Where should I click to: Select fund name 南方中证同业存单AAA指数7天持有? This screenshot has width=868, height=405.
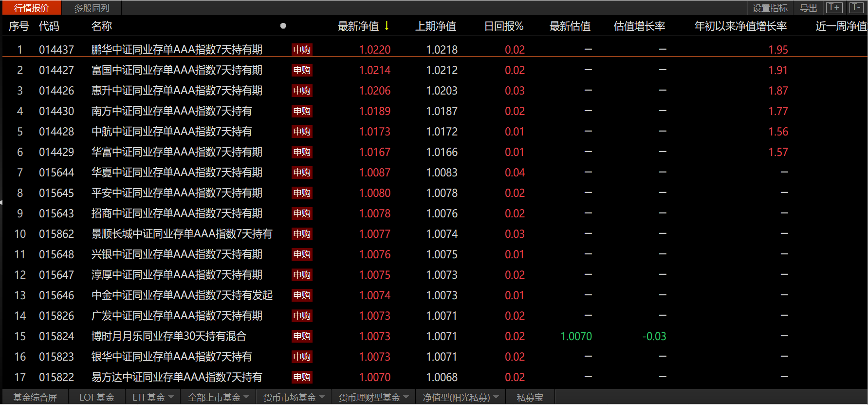coord(172,111)
